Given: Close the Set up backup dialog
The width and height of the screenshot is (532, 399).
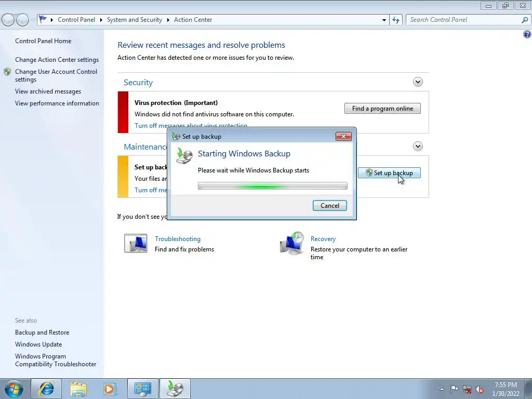Looking at the screenshot, I should point(343,137).
